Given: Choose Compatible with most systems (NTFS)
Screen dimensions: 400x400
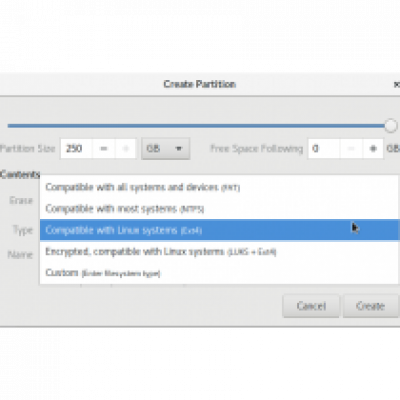Looking at the screenshot, I should 219,209.
